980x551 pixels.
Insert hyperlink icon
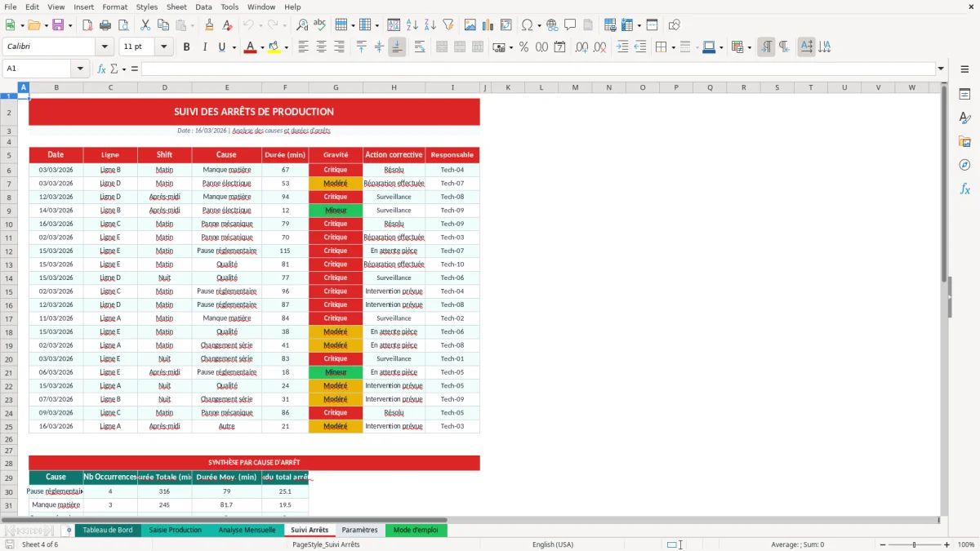point(552,25)
